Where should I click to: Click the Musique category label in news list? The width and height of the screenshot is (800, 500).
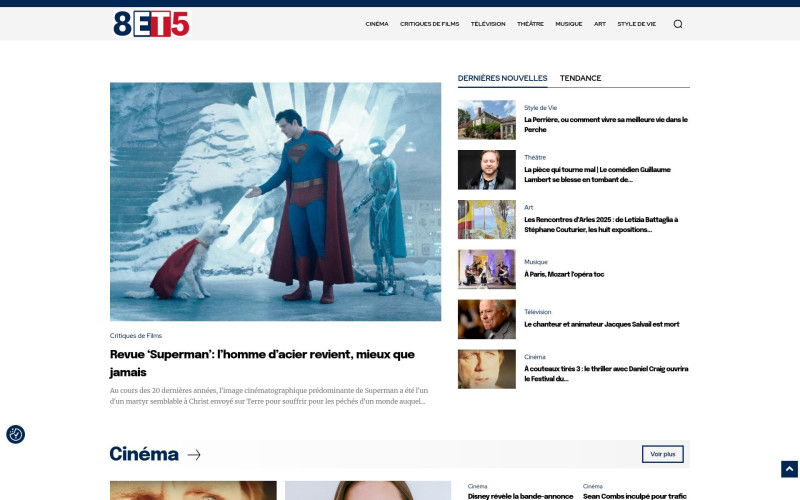(536, 262)
